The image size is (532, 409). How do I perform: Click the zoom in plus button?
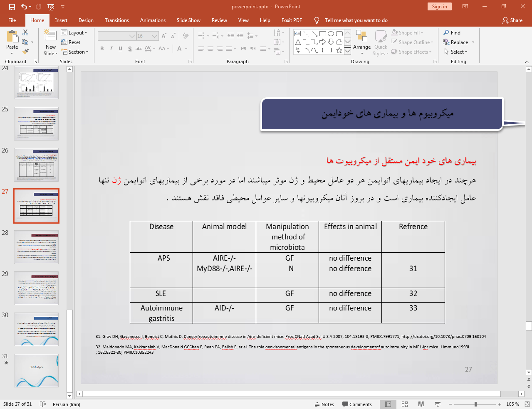(x=499, y=404)
